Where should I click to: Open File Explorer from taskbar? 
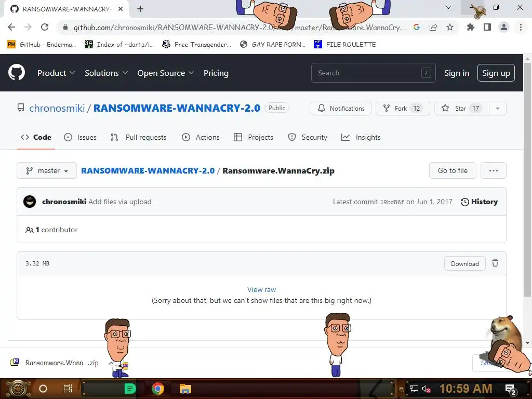(185, 389)
